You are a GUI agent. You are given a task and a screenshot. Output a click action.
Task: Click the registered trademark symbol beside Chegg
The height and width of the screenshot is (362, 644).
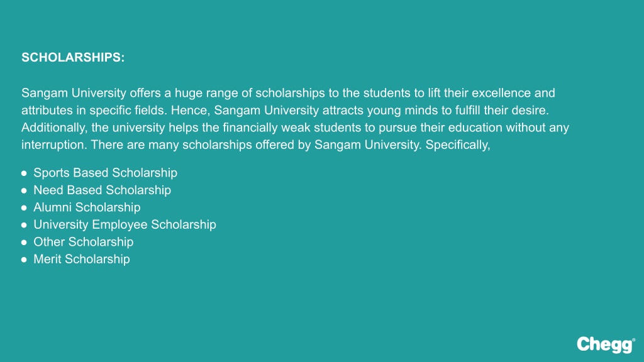pos(634,339)
